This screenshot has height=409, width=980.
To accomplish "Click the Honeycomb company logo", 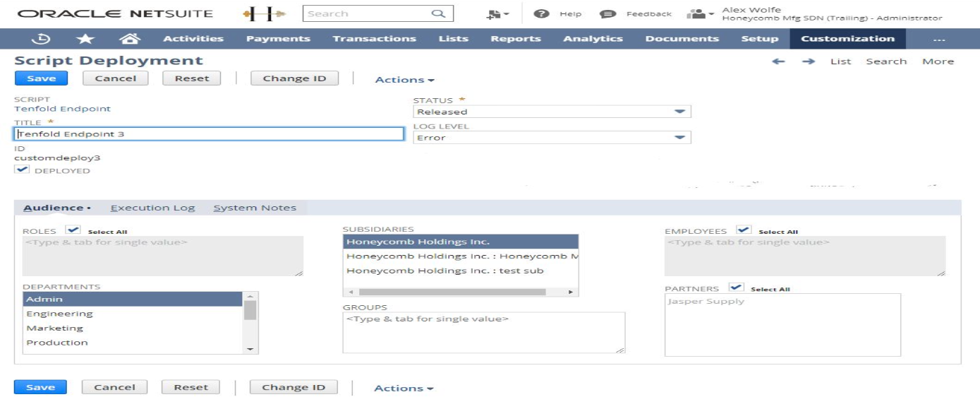I will (264, 13).
